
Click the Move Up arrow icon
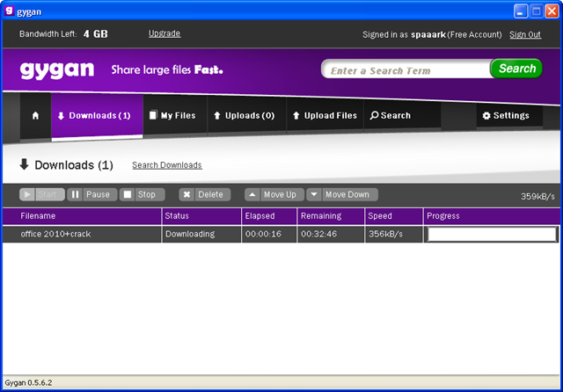click(252, 194)
